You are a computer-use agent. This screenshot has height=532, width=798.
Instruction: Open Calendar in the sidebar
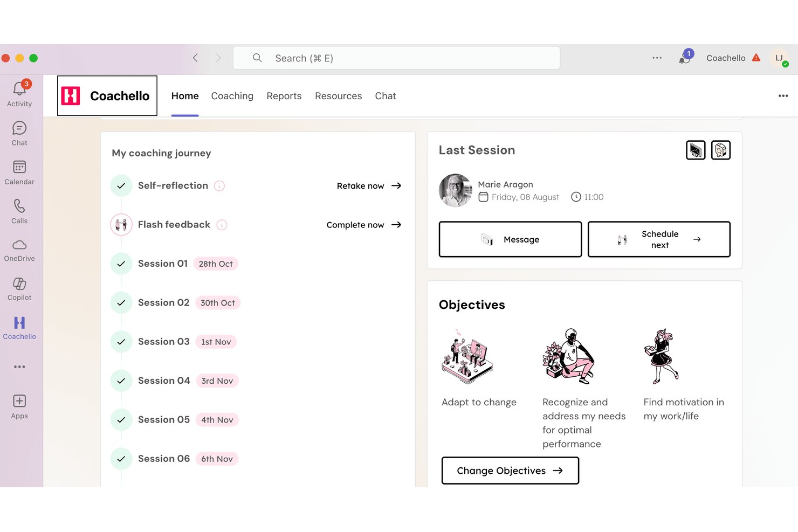pyautogui.click(x=19, y=172)
